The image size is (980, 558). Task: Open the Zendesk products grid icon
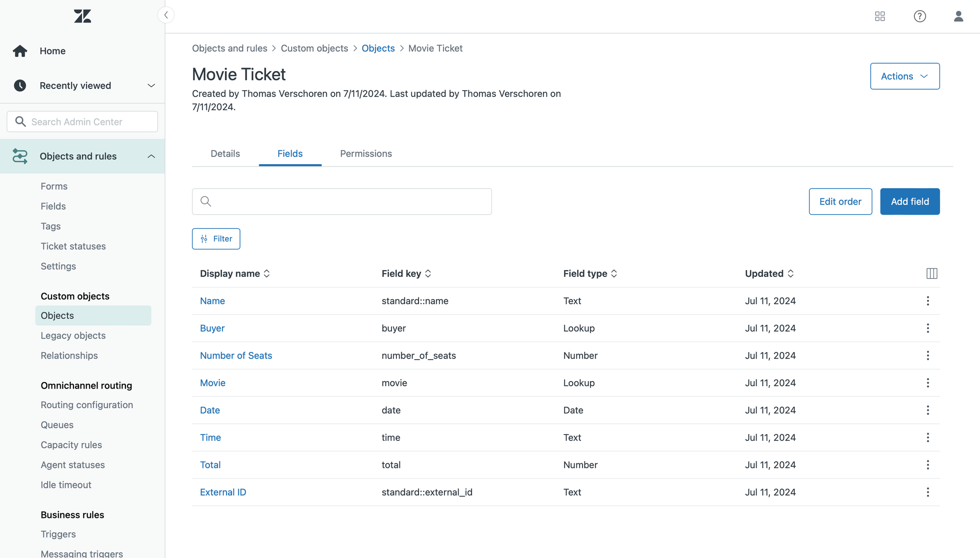880,16
